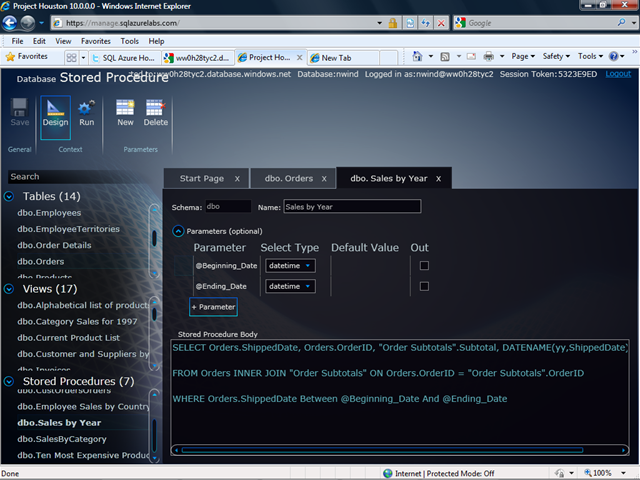Open the Favorites menu in menu bar
Image resolution: width=640 pixels, height=480 pixels.
(96, 41)
